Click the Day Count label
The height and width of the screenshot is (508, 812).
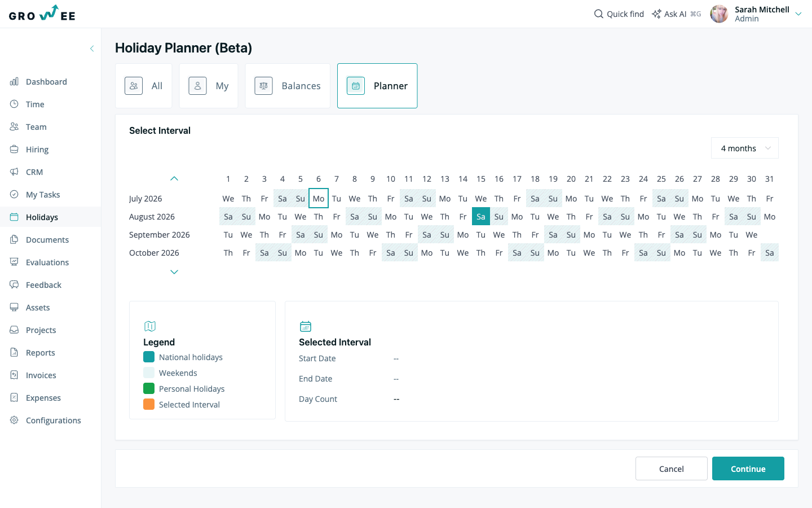(318, 399)
